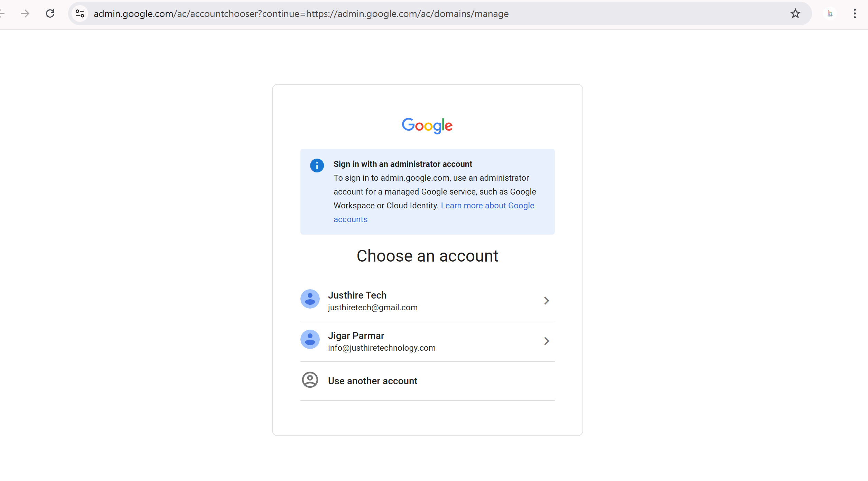The image size is (868, 481).
Task: Click the browser reload icon
Action: pos(50,13)
